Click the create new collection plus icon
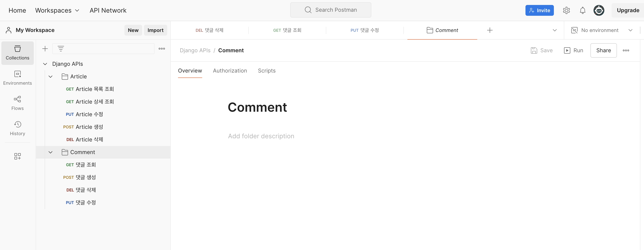Screen dimensions: 644x250 (45, 49)
